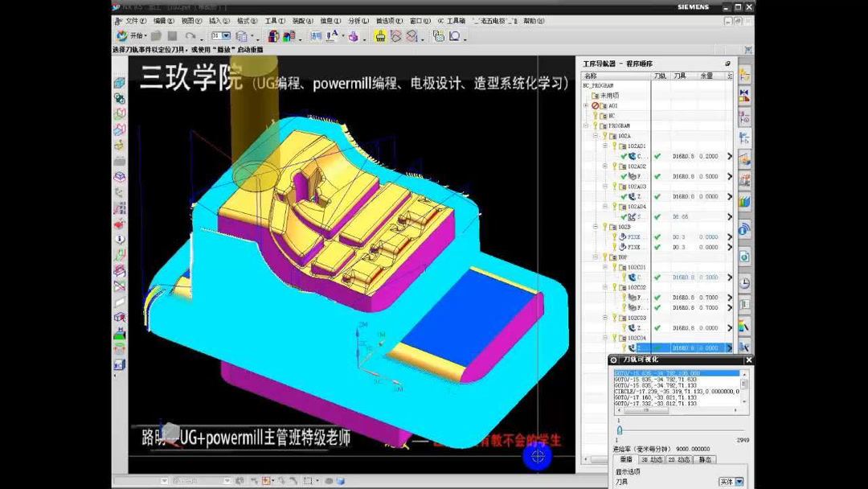This screenshot has width=868, height=489.
Task: Switch to the 3D 动态 tab in tool path visualization
Action: coord(653,459)
